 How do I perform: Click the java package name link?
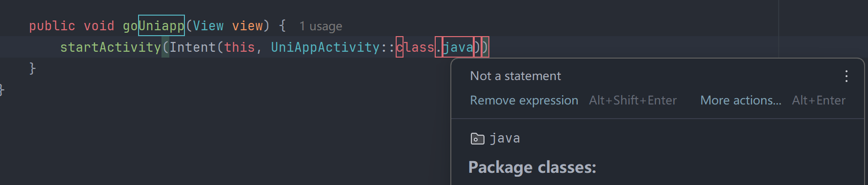click(505, 139)
